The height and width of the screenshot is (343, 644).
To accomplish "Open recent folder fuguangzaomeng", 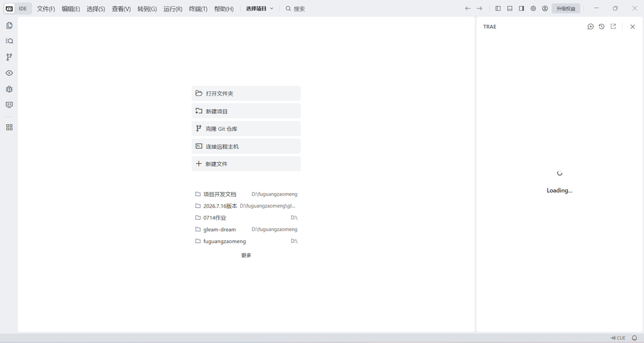I will pyautogui.click(x=246, y=241).
